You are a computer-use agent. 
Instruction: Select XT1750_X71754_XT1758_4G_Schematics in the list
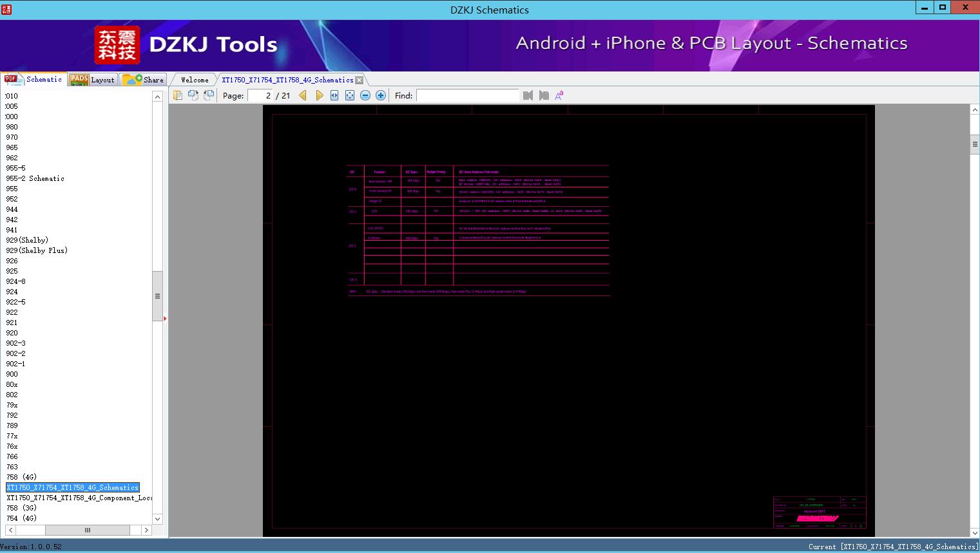point(72,487)
